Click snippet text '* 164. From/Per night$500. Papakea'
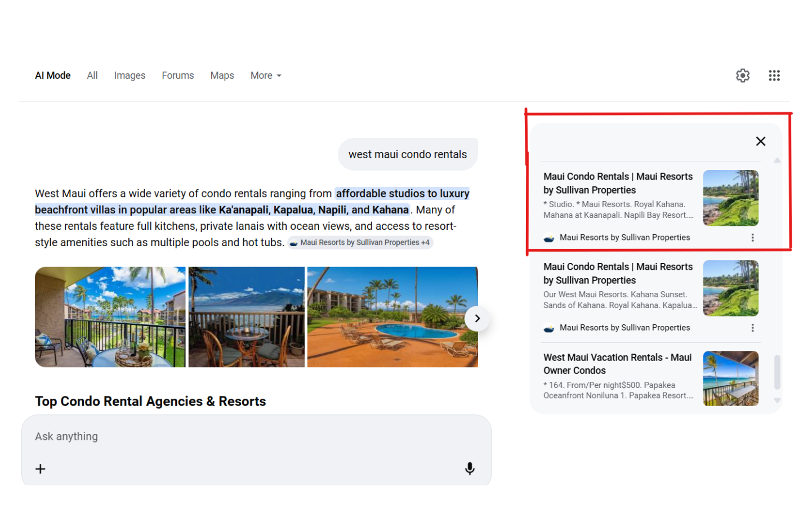Image resolution: width=812 pixels, height=513 pixels. click(609, 385)
